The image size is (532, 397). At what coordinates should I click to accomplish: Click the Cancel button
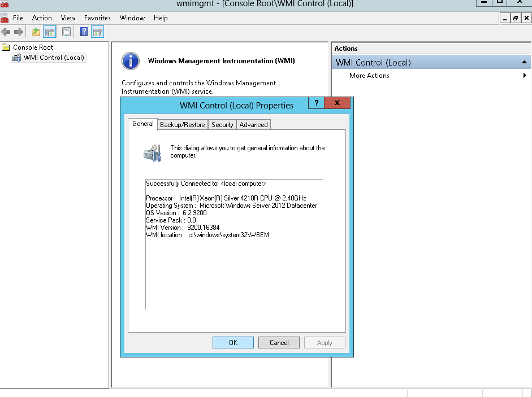point(279,342)
